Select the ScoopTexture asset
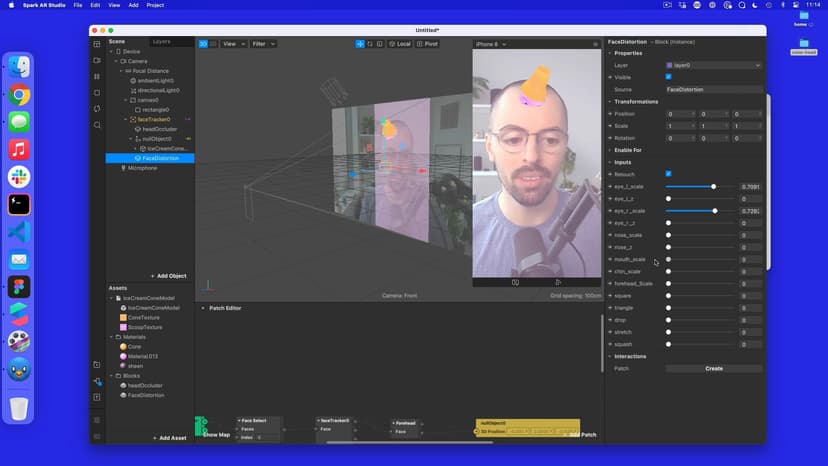Image resolution: width=828 pixels, height=466 pixels. 142,328
